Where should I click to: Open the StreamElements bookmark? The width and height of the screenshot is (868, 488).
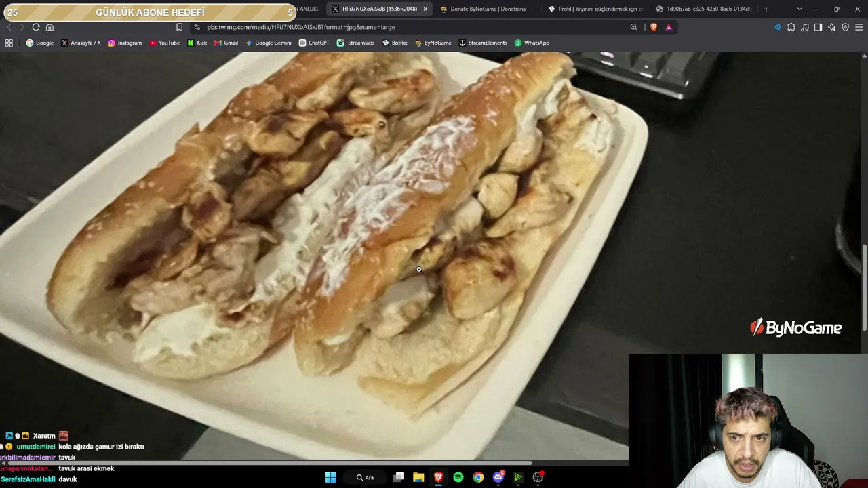[x=483, y=43]
